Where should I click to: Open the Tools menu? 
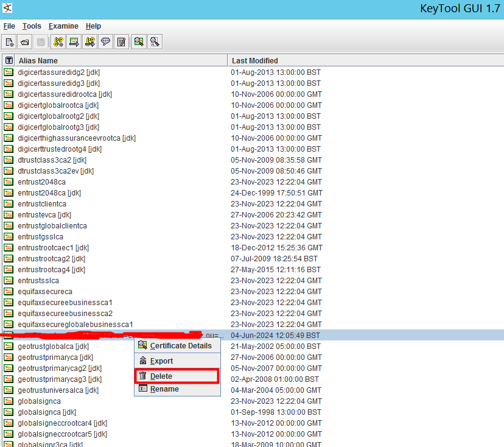tap(32, 26)
